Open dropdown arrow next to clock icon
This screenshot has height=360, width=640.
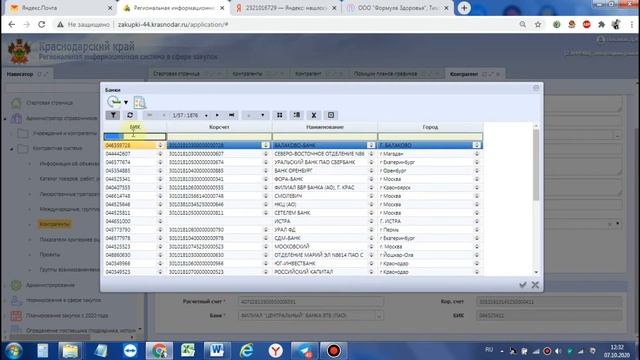126,102
